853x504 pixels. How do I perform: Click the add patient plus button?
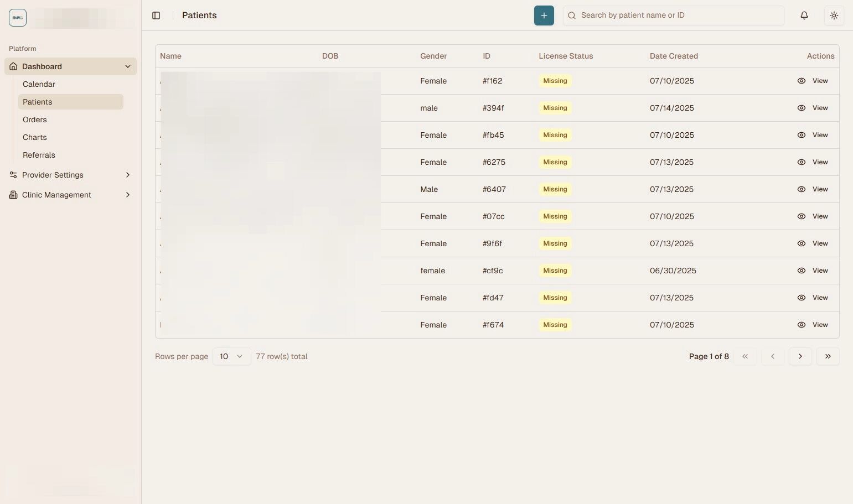(544, 15)
